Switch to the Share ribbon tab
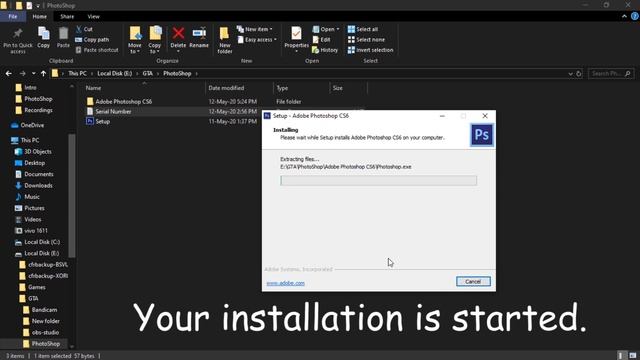640x360 pixels. [67, 16]
